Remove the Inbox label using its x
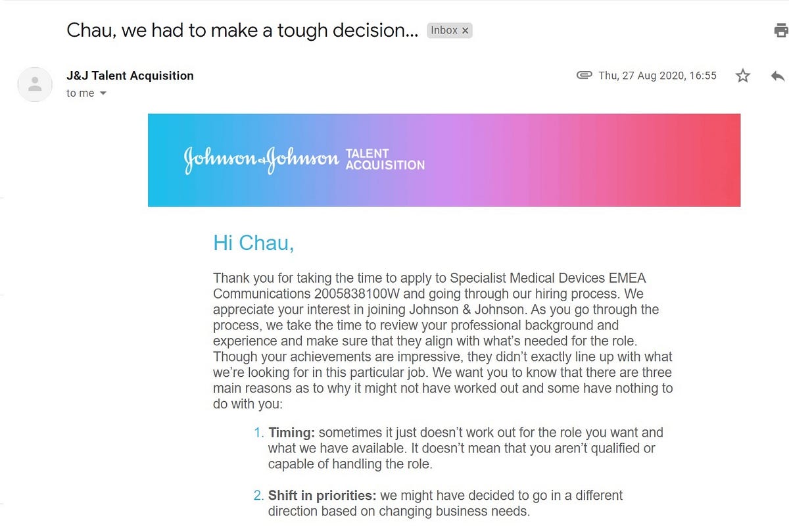Screen dimensions: 789x532 tap(465, 30)
